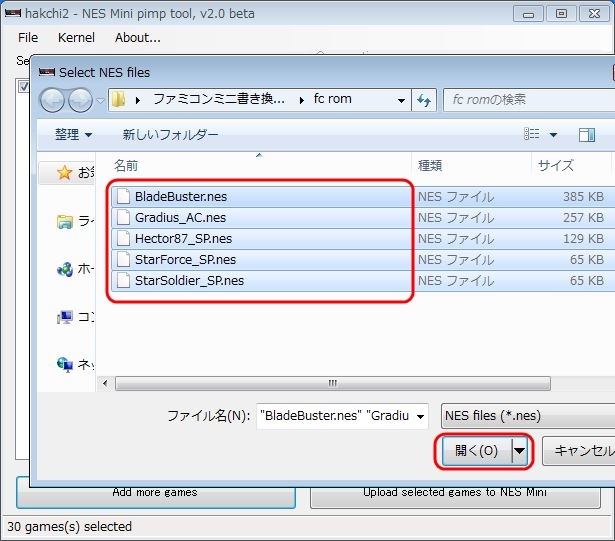Open the Favorites star icon in the sidebar
The height and width of the screenshot is (541, 615).
tap(64, 173)
